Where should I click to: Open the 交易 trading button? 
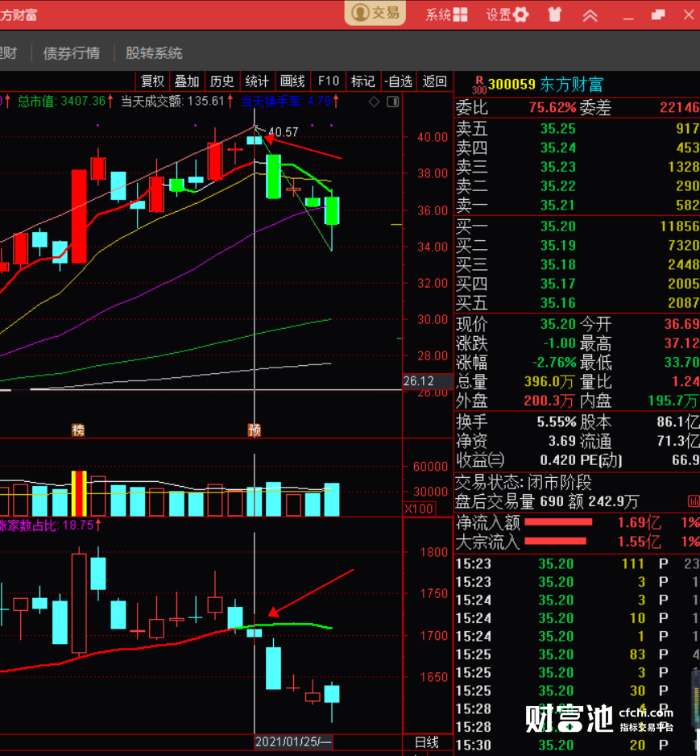point(375,13)
